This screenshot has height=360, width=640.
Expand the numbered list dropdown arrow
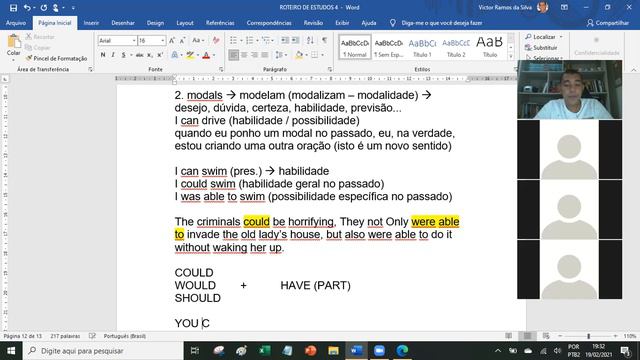click(x=257, y=40)
